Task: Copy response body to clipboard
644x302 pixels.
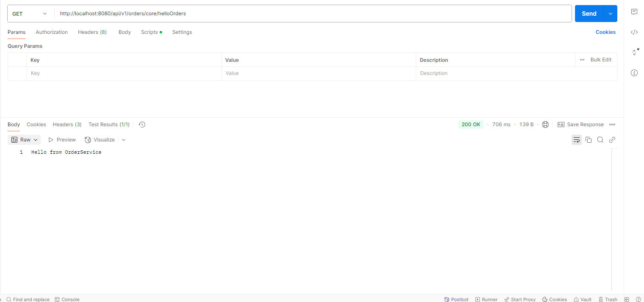Action: 589,140
